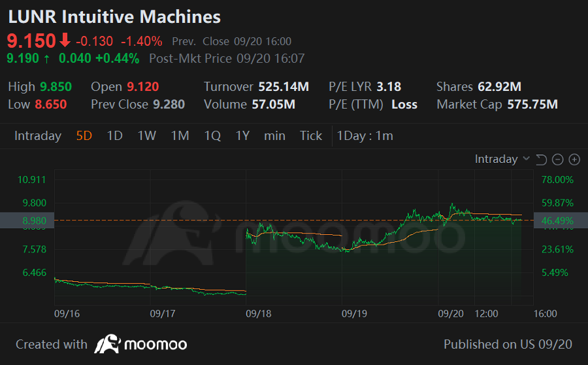The width and height of the screenshot is (588, 365).
Task: Click the moomoo logo in footer
Action: (140, 344)
